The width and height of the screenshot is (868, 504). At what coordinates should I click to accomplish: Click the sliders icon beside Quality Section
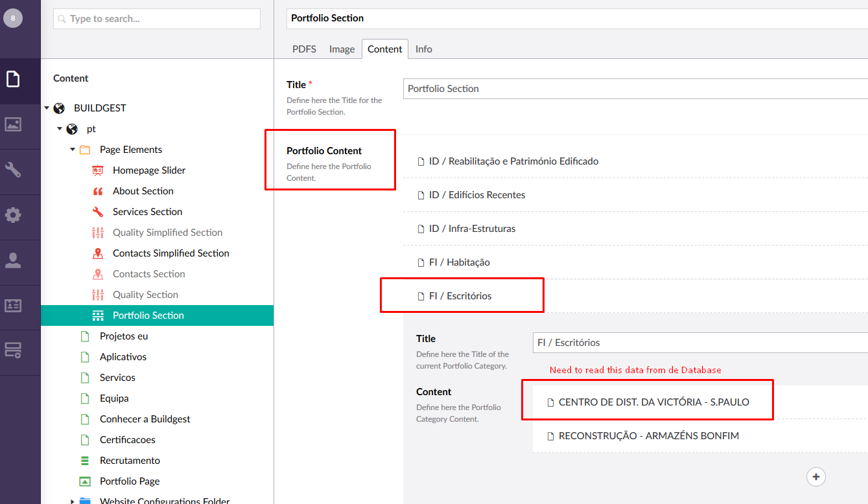pos(98,295)
